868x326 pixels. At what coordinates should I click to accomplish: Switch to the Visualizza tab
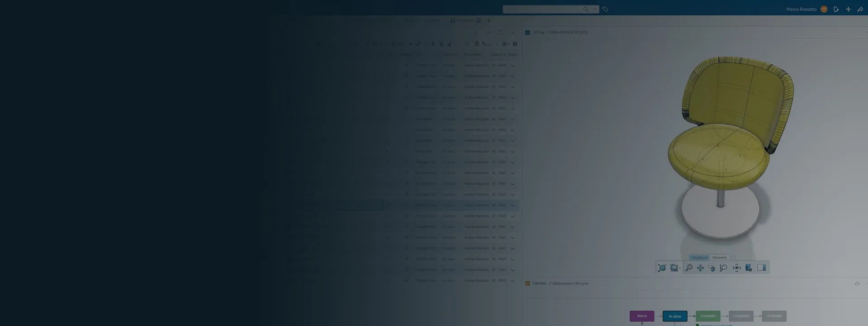pyautogui.click(x=699, y=258)
